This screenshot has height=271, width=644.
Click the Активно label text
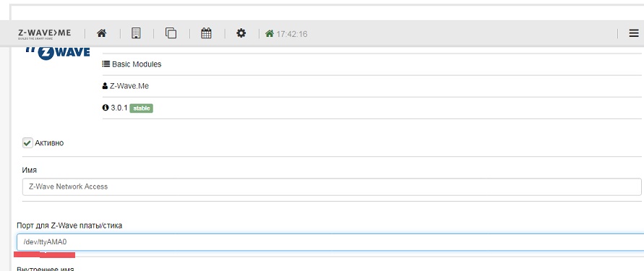point(49,143)
